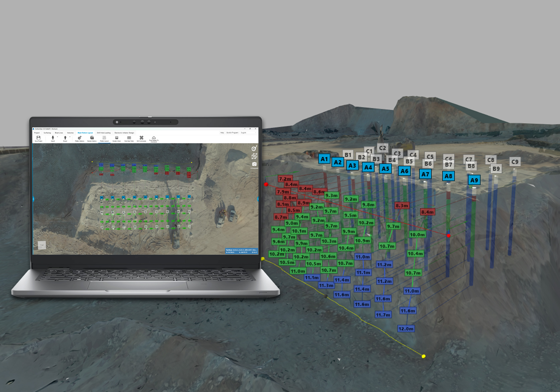Click Push Pattern To Command icon
This screenshot has height=392, width=560.
[x=154, y=138]
